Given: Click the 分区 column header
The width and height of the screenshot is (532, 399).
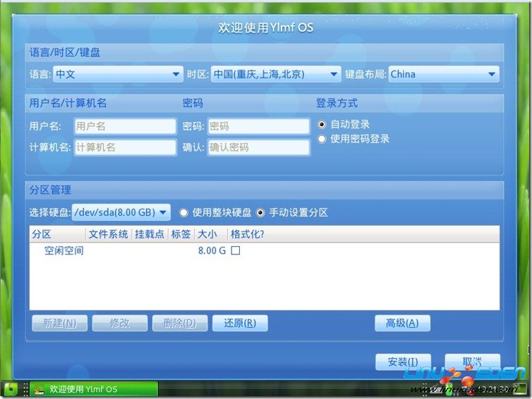Looking at the screenshot, I should point(57,234).
